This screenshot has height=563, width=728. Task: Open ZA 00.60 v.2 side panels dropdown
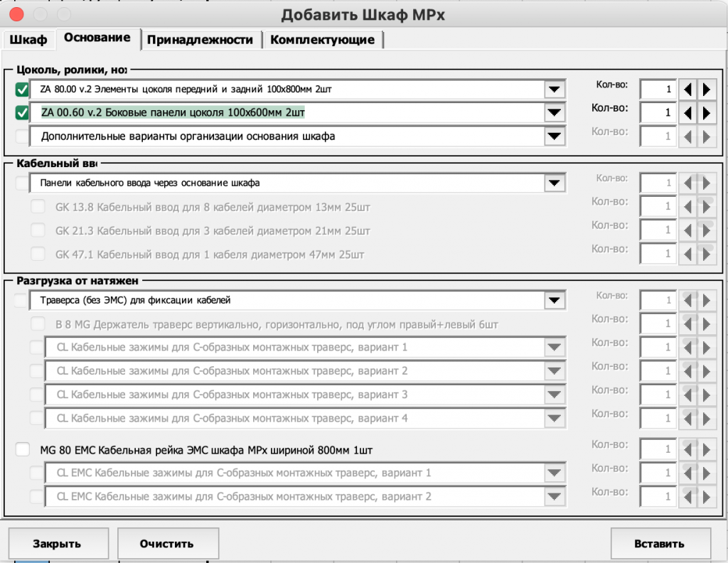[553, 112]
